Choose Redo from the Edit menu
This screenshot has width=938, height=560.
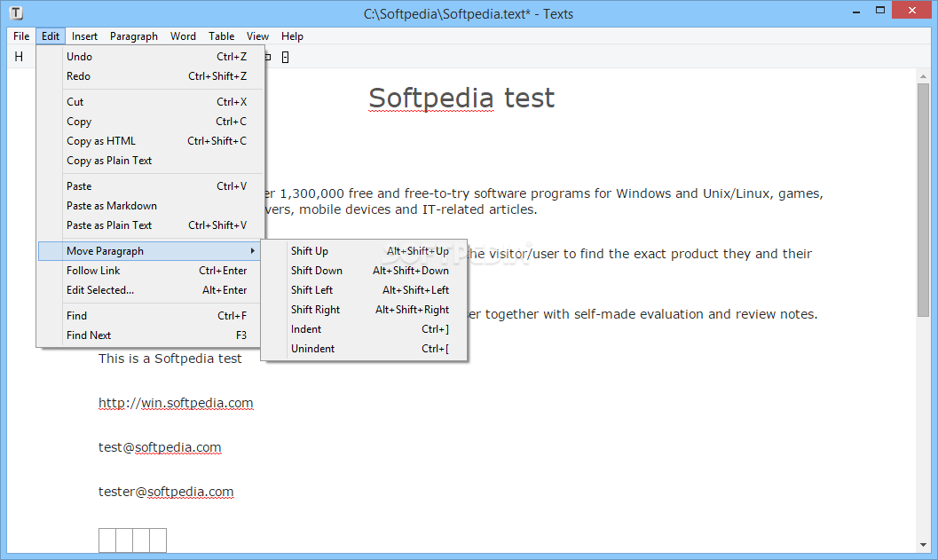[x=150, y=76]
